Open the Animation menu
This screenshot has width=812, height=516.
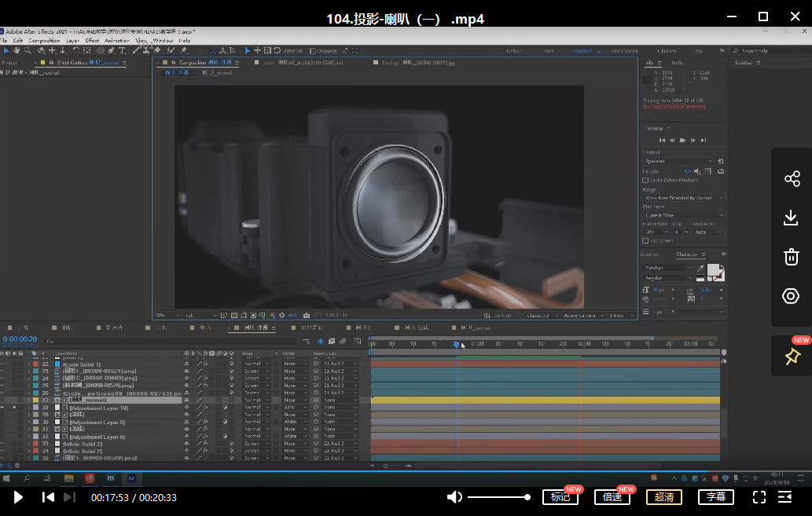pyautogui.click(x=117, y=40)
